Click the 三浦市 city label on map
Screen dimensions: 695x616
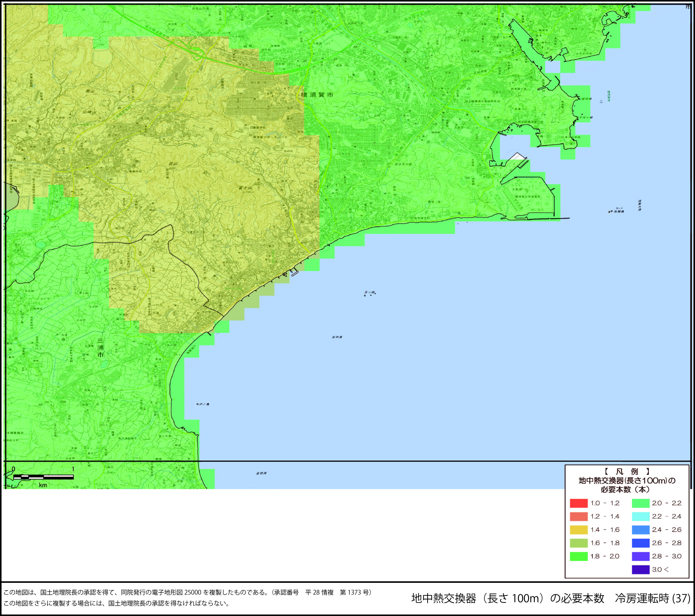100,347
